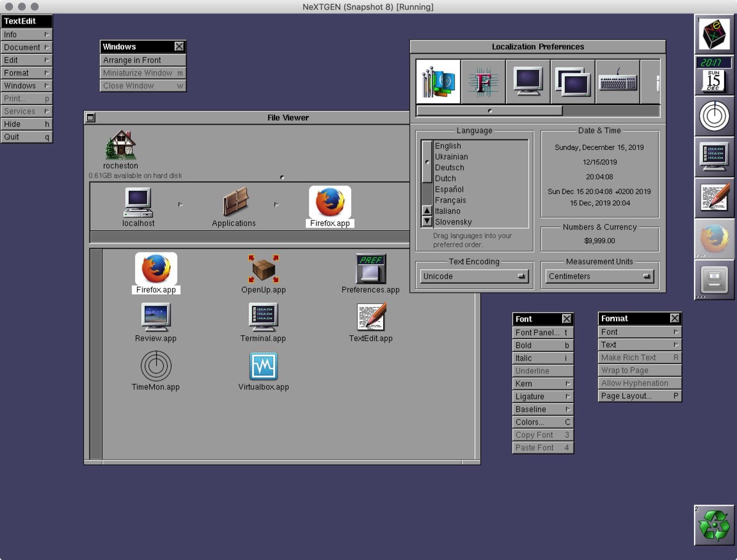Expand the Document submenu
The width and height of the screenshot is (737, 560).
tap(26, 47)
